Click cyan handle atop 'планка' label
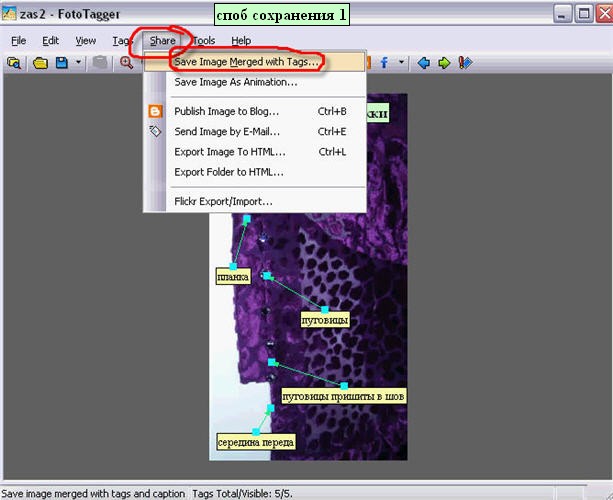613x500 pixels. click(233, 266)
